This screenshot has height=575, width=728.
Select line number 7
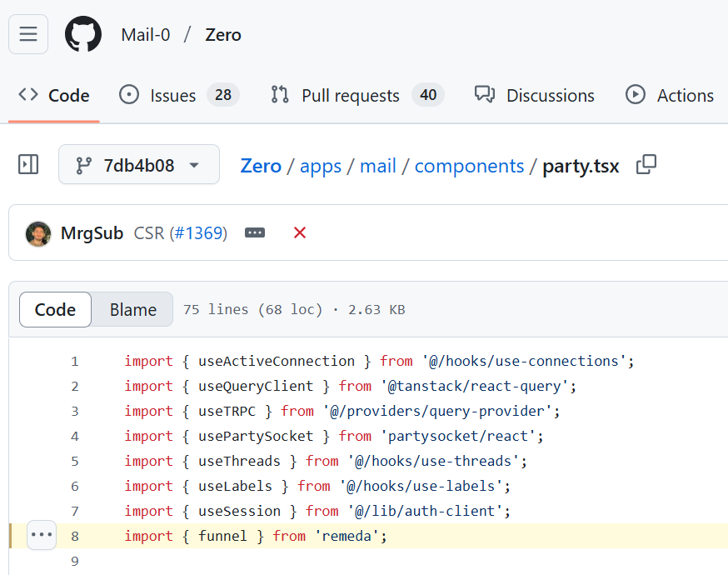tap(75, 512)
